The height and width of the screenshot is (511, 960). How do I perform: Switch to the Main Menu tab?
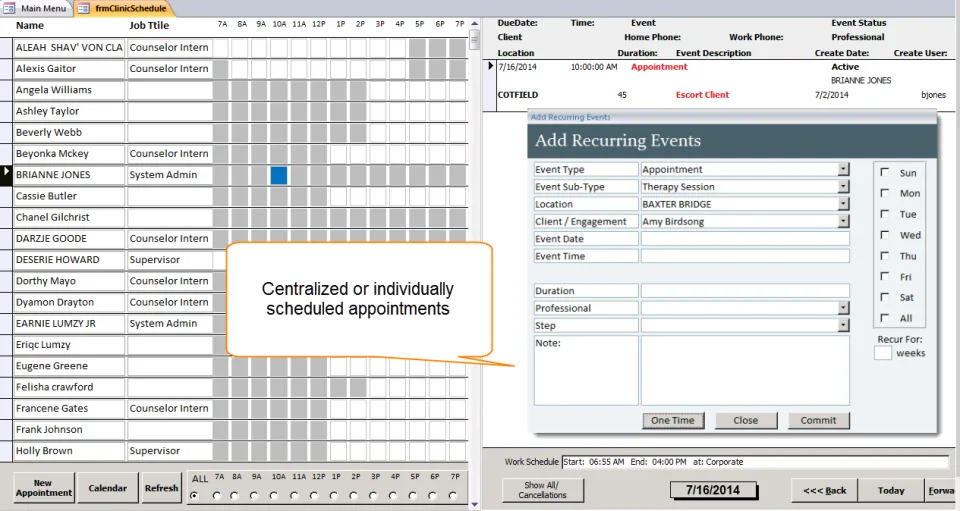(x=36, y=9)
